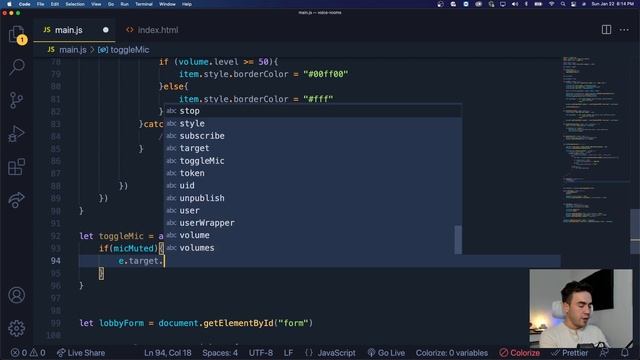Image resolution: width=640 pixels, height=360 pixels.
Task: Select the "target" autocomplete suggestion
Action: pos(313,148)
